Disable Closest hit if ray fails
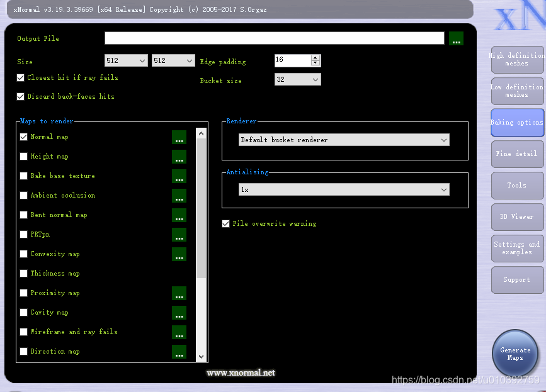546x392 pixels. coord(21,77)
